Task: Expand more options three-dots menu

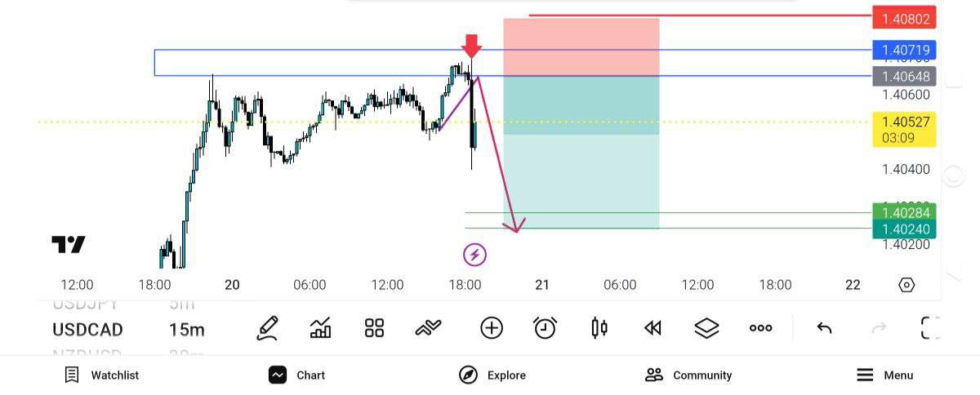Action: pos(760,328)
